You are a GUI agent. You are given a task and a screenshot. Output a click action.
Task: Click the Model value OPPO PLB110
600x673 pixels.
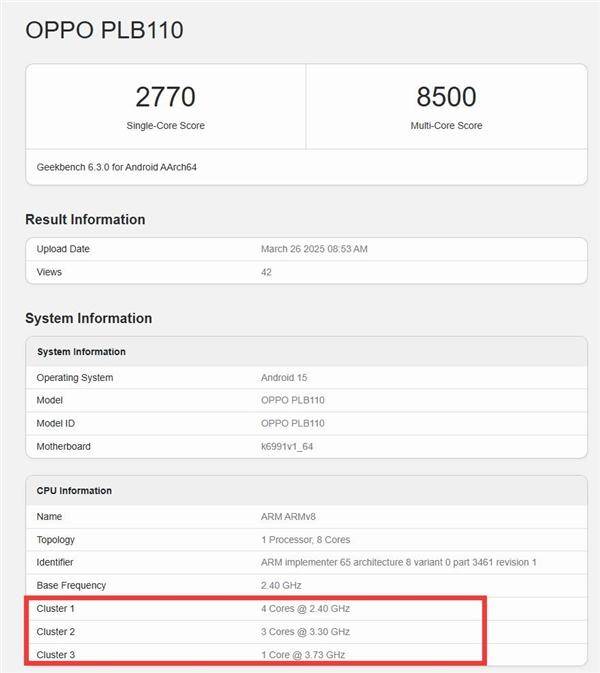pyautogui.click(x=293, y=400)
